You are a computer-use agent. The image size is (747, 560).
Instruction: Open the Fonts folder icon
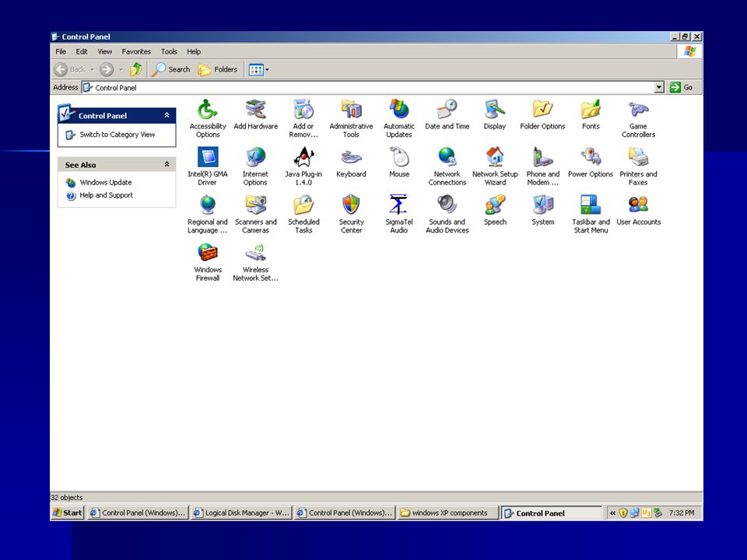(591, 115)
